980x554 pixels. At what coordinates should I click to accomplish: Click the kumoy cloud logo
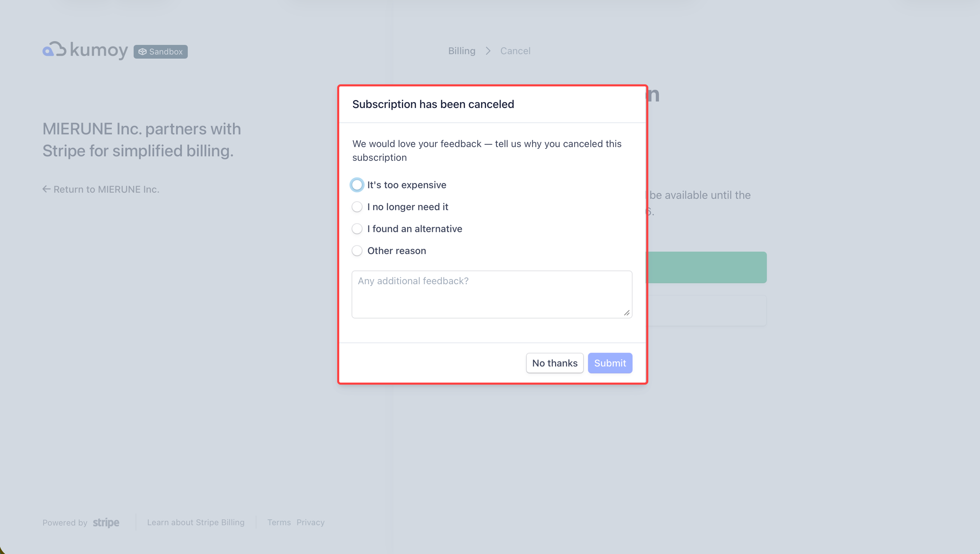tap(54, 50)
